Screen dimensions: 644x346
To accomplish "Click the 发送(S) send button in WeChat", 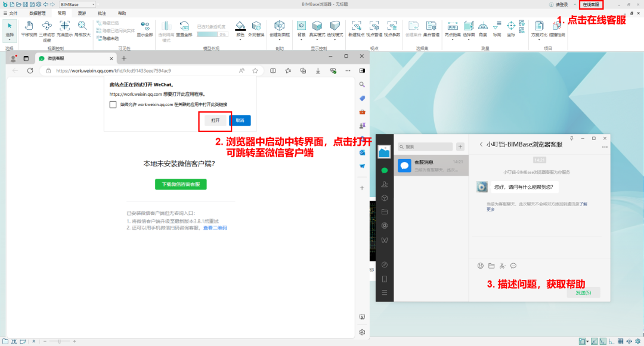I will click(x=583, y=293).
